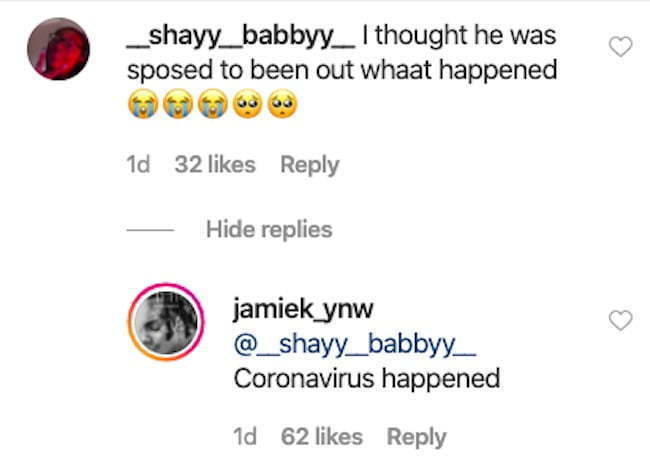Select the "whaat happened" comment text
The image size is (650, 459).
click(459, 70)
